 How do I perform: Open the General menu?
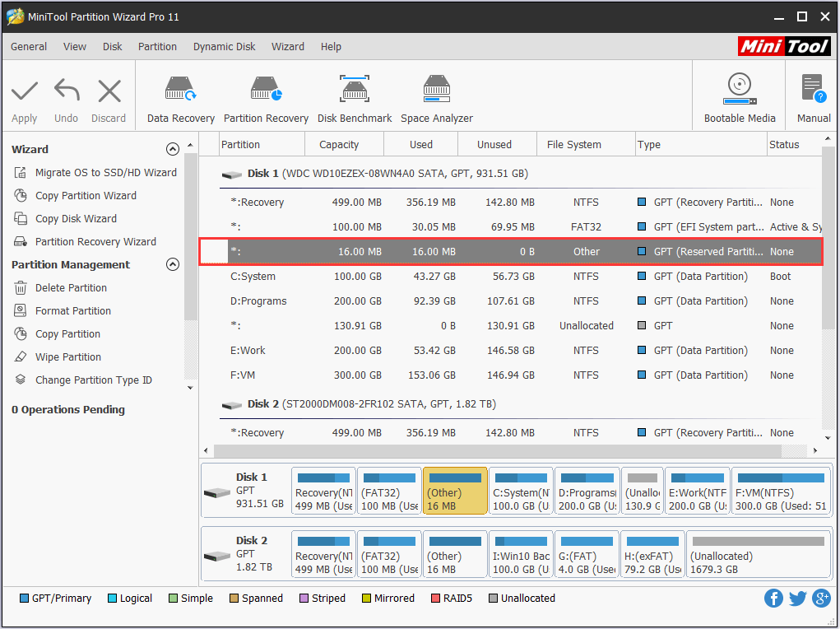29,47
